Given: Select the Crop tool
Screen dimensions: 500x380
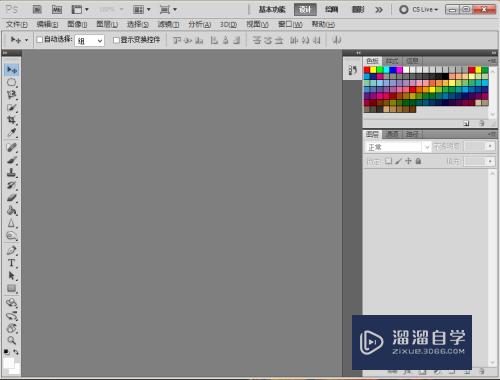Looking at the screenshot, I should (12, 120).
